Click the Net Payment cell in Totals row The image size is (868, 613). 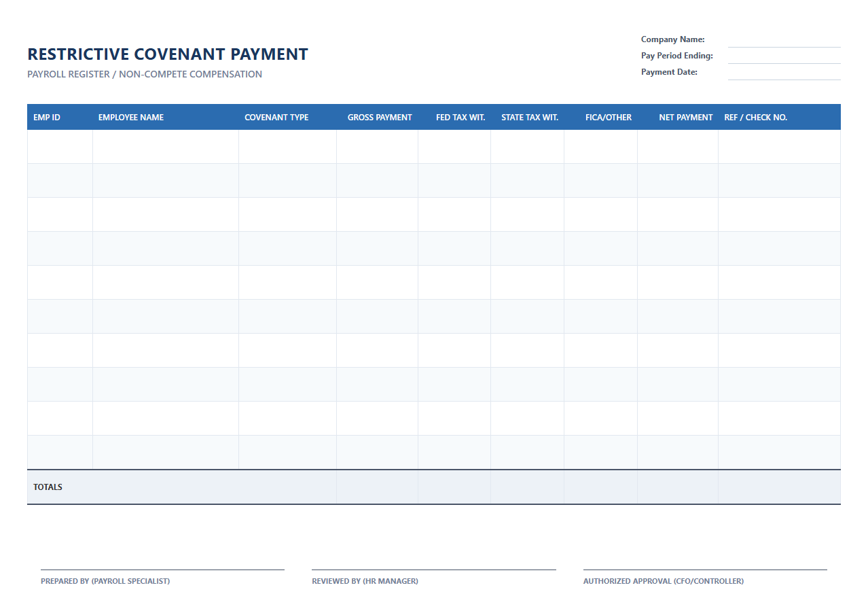tap(678, 487)
